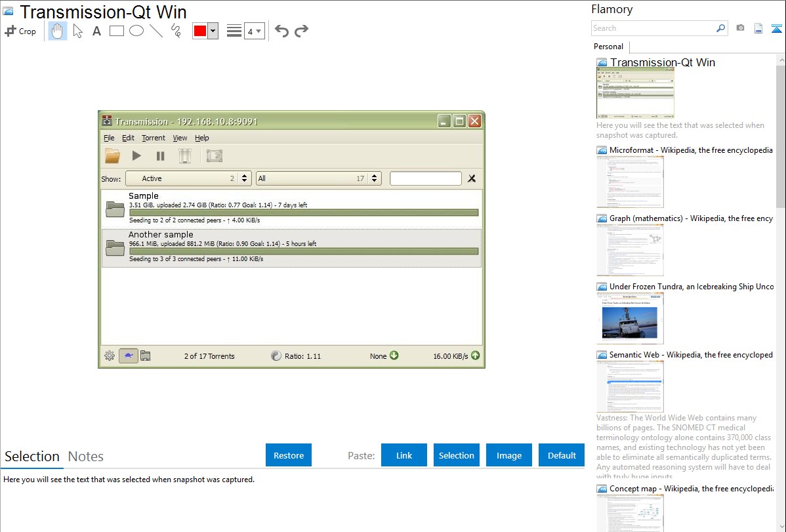Image resolution: width=786 pixels, height=532 pixels.
Task: Click the Link paste button
Action: 404,455
